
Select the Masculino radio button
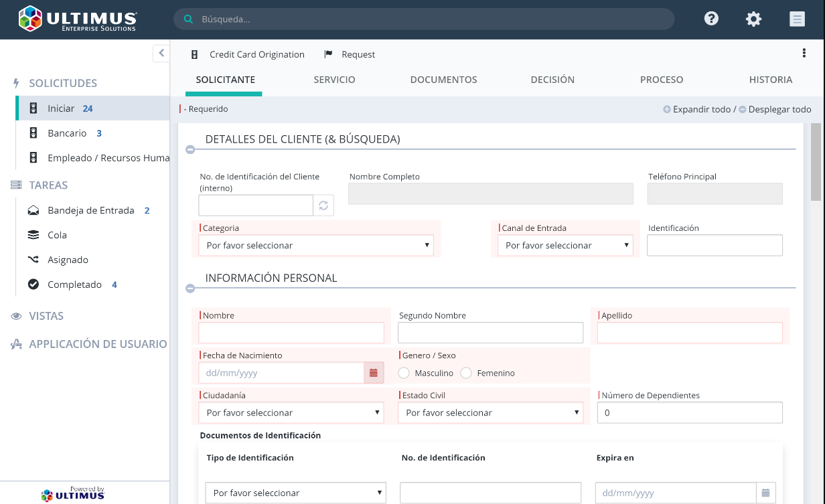pos(404,373)
